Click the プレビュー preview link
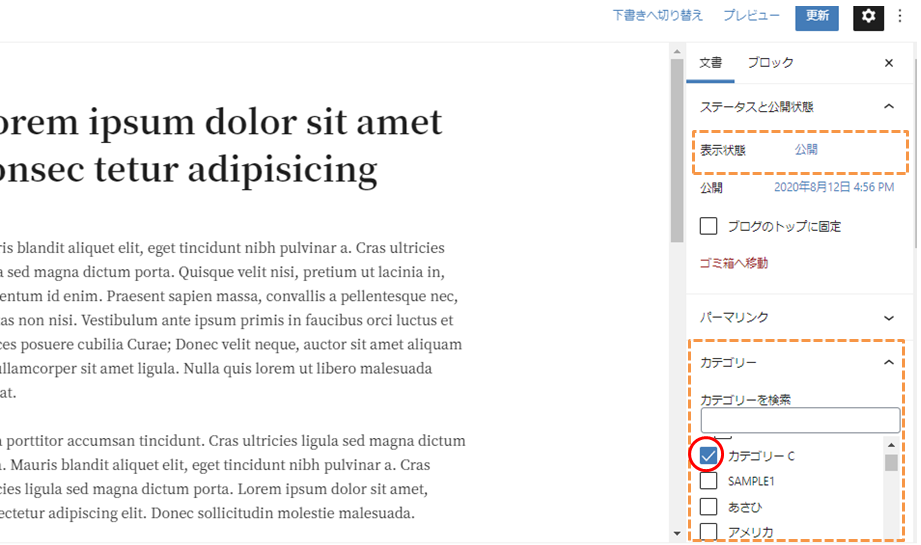The height and width of the screenshot is (545, 921). click(751, 16)
